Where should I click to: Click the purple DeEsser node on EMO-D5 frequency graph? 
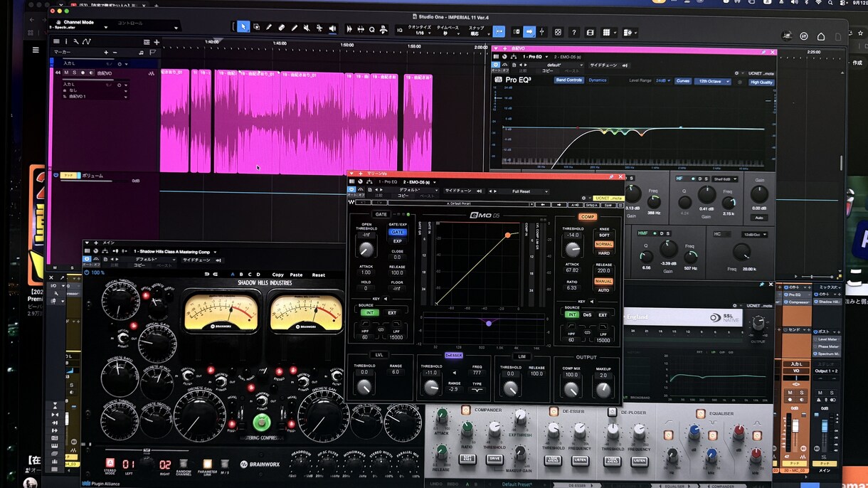[x=488, y=323]
